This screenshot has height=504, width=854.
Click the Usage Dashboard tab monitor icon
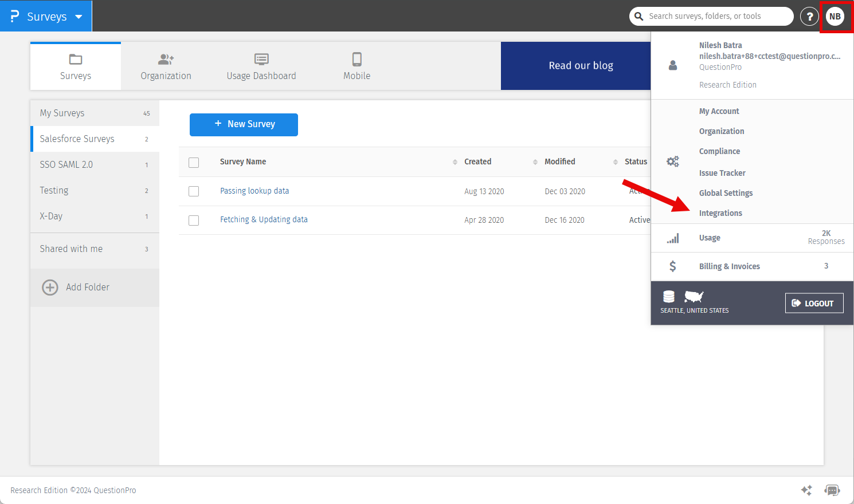click(x=261, y=59)
